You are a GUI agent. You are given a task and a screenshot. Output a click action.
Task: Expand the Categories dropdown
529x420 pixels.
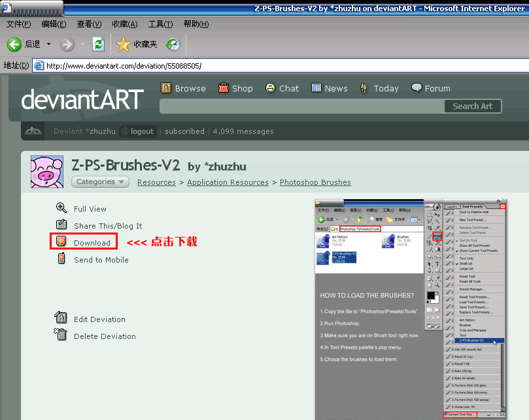coord(100,182)
